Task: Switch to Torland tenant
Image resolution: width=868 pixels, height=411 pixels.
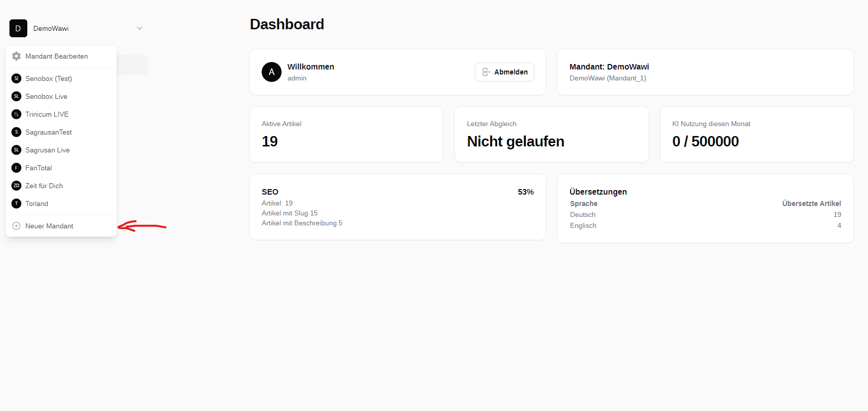Action: (x=61, y=204)
